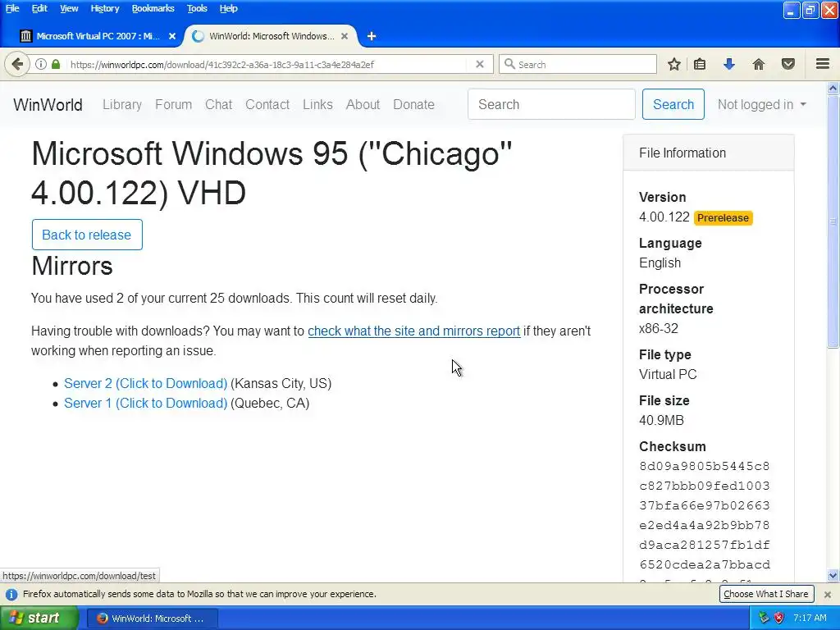Save page to Pocket icon
The height and width of the screenshot is (630, 840).
pos(788,64)
